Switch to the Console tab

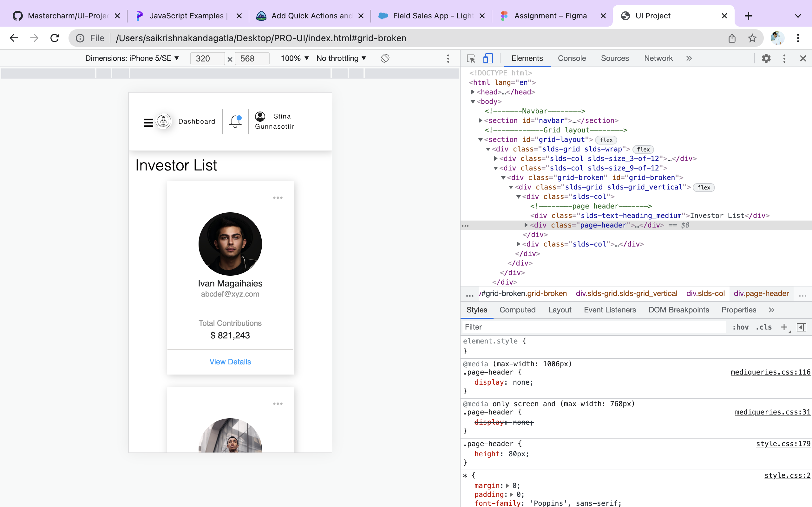(x=572, y=58)
